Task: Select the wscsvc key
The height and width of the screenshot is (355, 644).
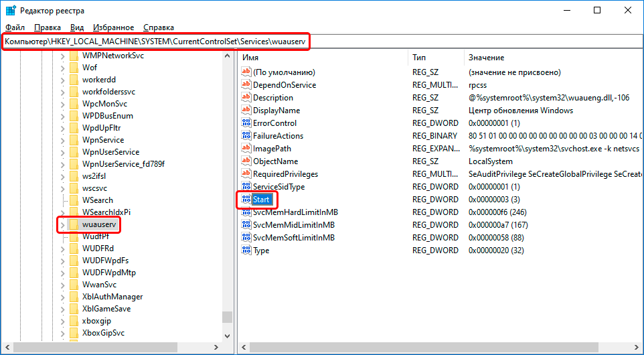Action: click(x=94, y=188)
